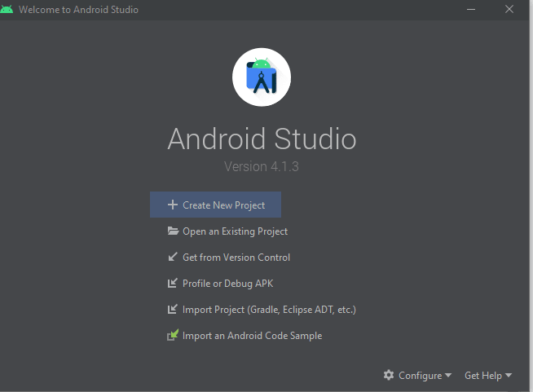Click the Android Studio heading text

point(262,139)
